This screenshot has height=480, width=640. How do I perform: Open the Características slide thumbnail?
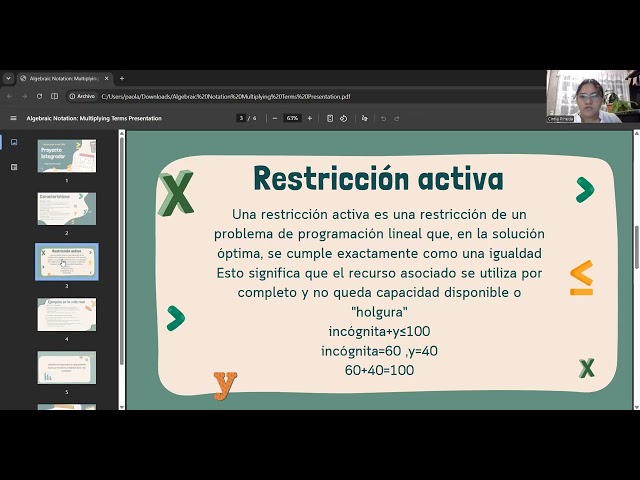[x=67, y=209]
